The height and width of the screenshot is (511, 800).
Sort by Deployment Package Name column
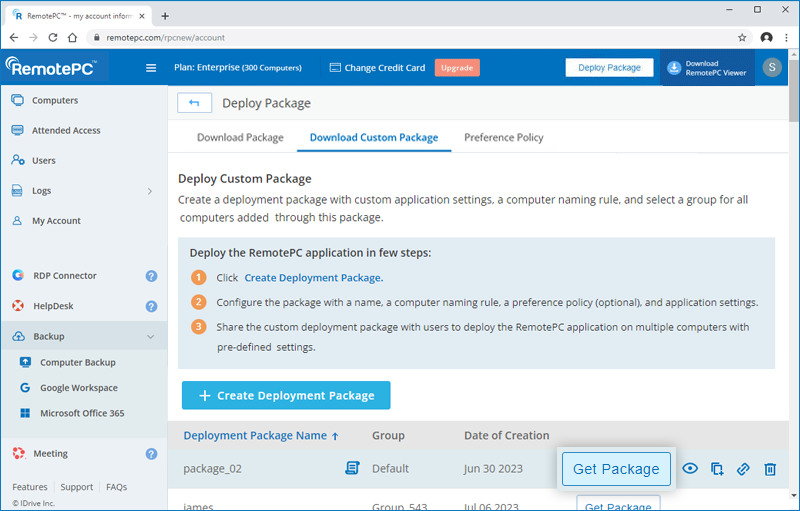pyautogui.click(x=260, y=436)
